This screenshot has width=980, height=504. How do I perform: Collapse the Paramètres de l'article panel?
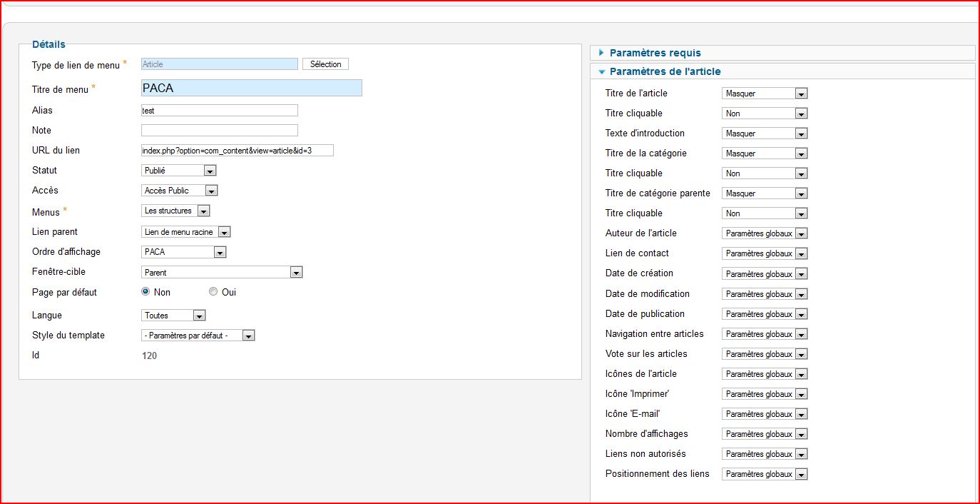[x=664, y=71]
